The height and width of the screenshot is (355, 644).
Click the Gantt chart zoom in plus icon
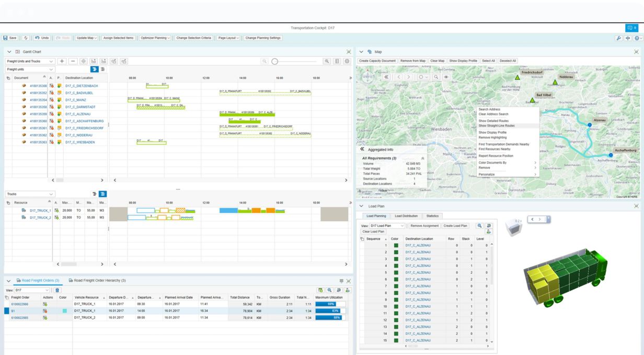[x=327, y=61]
